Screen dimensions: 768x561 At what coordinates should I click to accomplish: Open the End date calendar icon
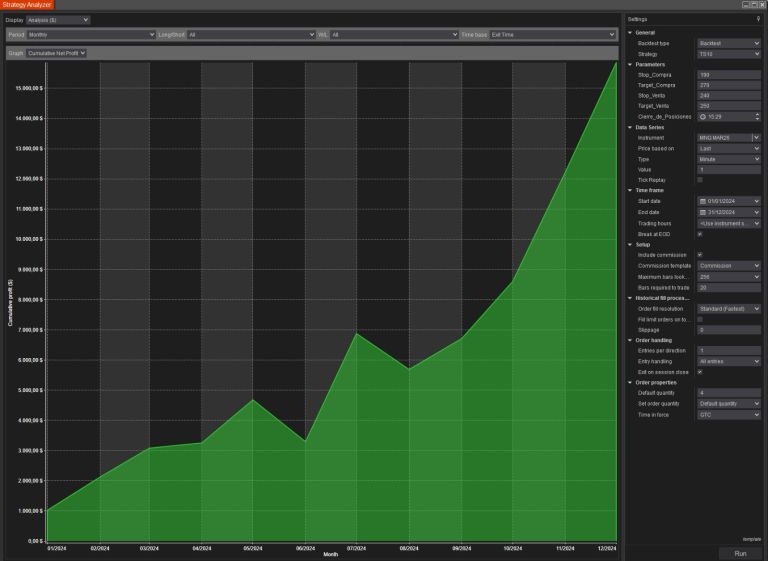click(703, 212)
